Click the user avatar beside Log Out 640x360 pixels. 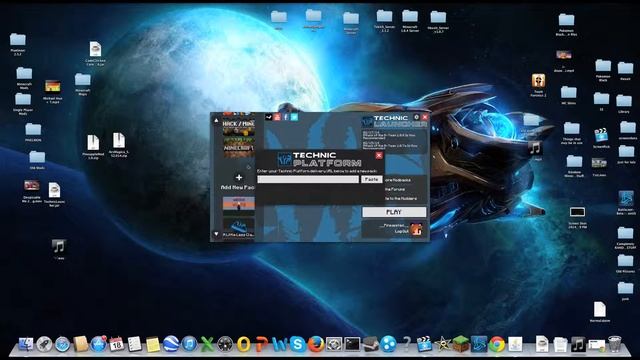416,229
